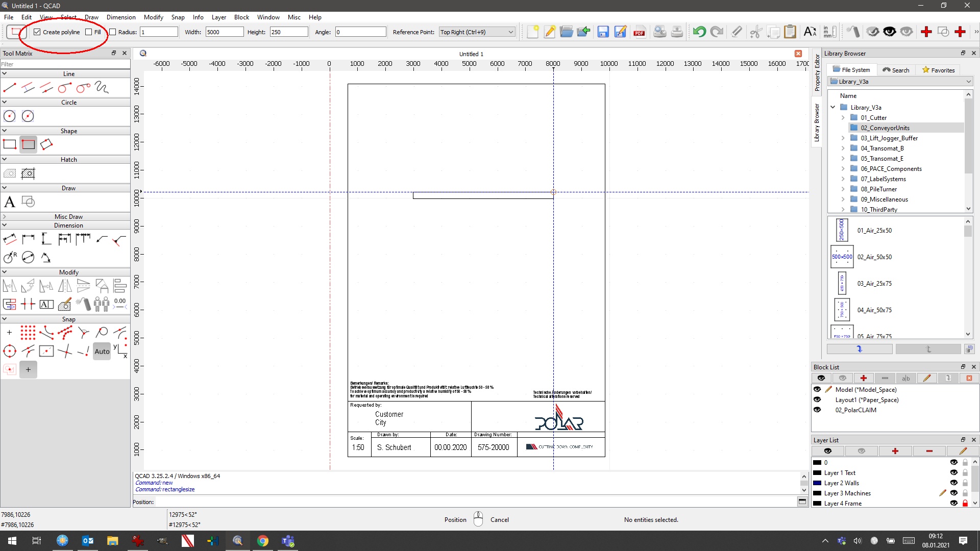
Task: Click the snap to grid icon
Action: click(x=28, y=333)
